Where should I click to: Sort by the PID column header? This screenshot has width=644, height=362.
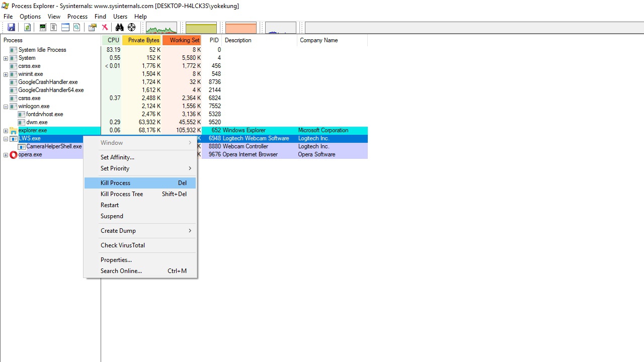(x=212, y=40)
